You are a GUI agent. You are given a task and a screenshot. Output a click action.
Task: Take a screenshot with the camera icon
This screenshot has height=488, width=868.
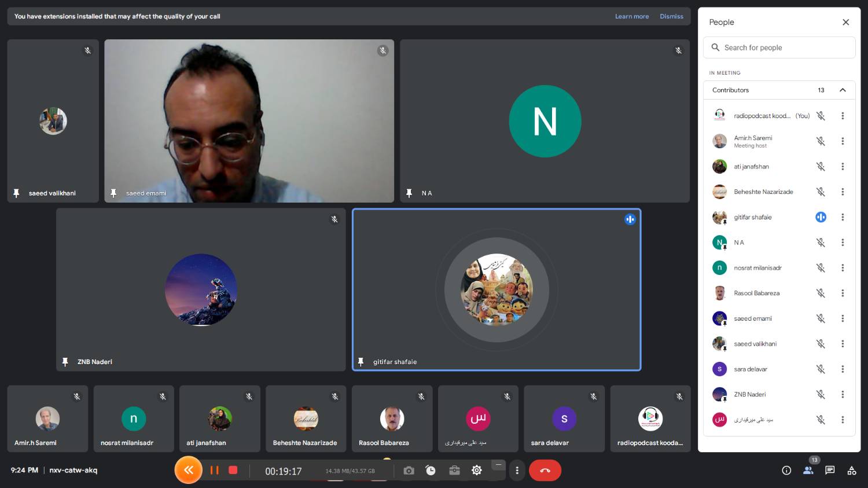(409, 471)
